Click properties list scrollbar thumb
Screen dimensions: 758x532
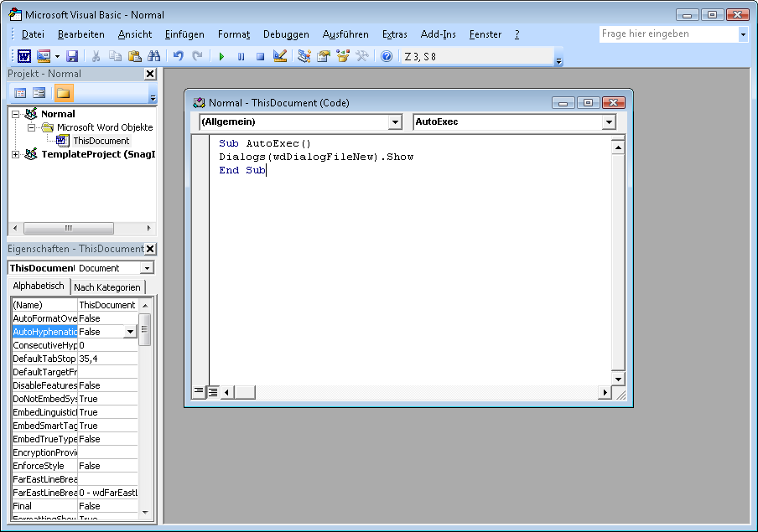tap(144, 330)
